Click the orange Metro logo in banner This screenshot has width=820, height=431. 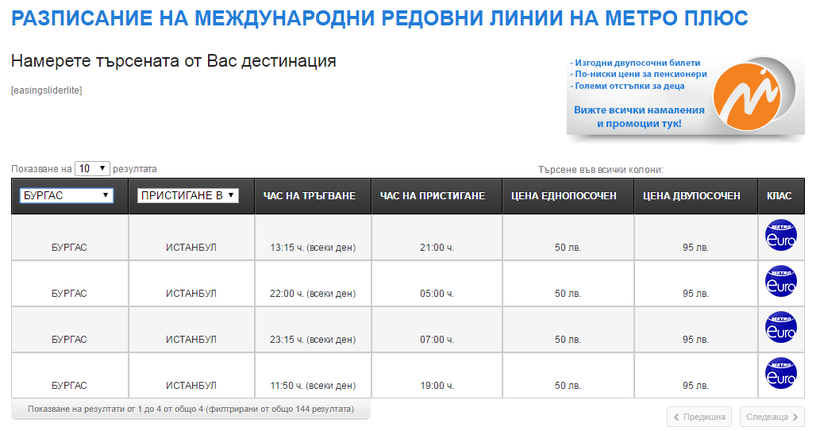point(747,97)
